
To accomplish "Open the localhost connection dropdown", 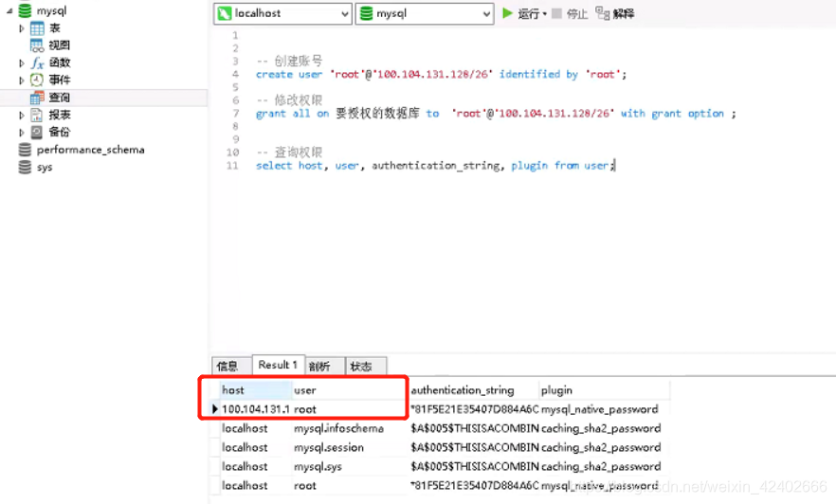I will click(345, 14).
